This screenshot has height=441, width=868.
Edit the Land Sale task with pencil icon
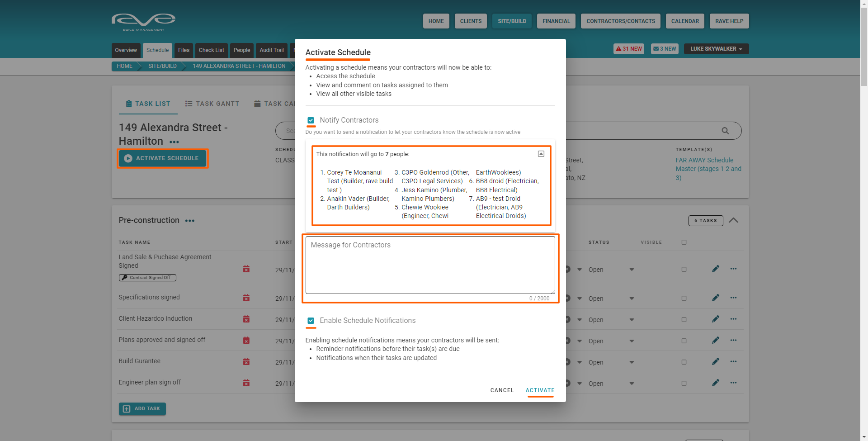click(x=716, y=269)
